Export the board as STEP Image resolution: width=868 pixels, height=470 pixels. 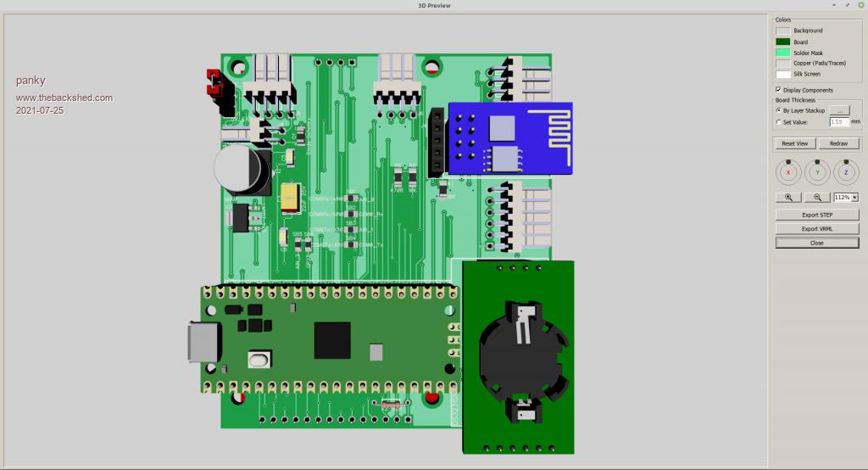(x=817, y=215)
